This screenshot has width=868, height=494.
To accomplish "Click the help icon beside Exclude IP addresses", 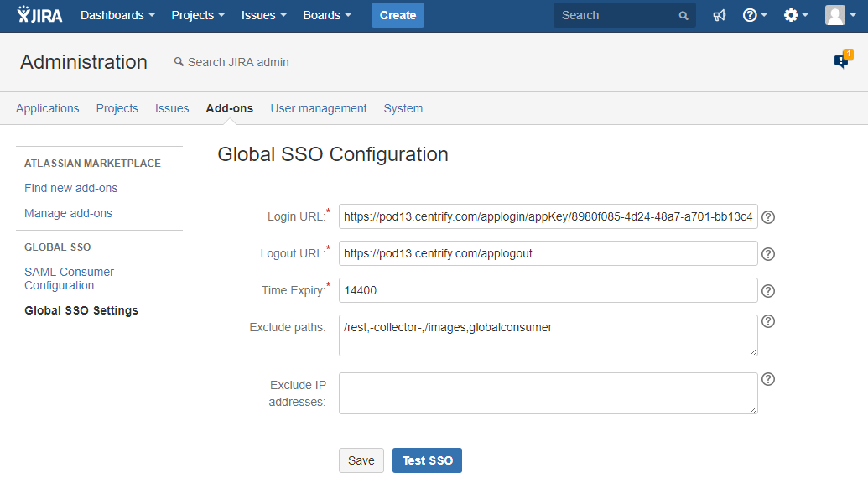I will (x=767, y=379).
